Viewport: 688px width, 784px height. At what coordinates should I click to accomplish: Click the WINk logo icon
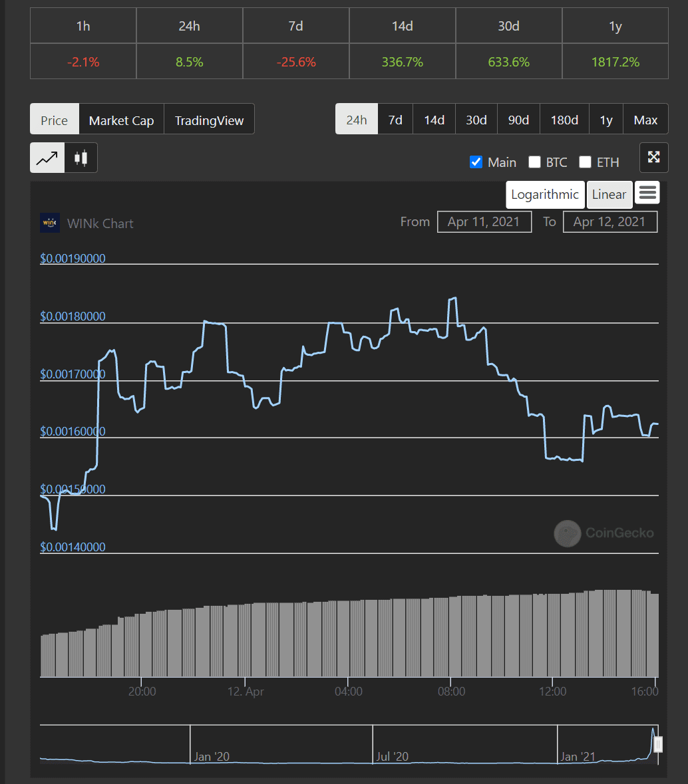(50, 223)
